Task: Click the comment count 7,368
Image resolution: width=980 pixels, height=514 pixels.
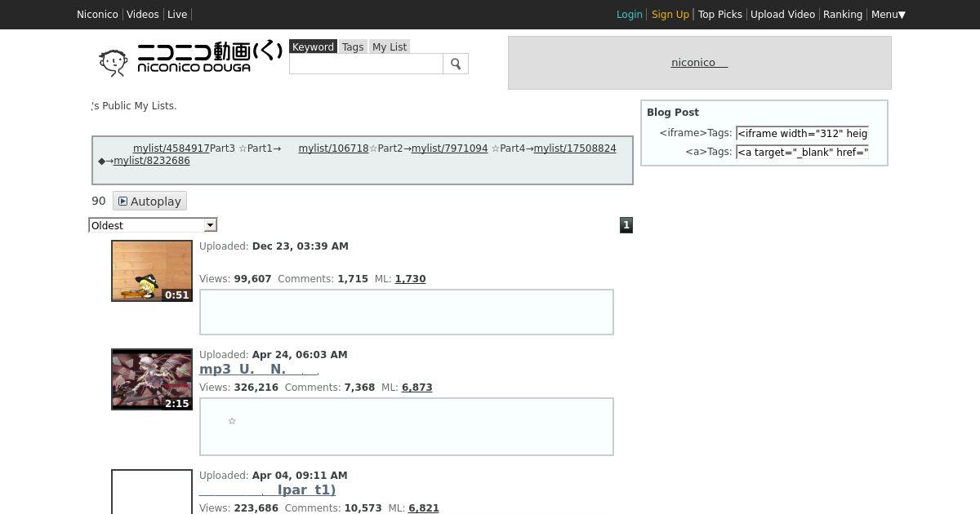Action: click(x=359, y=388)
